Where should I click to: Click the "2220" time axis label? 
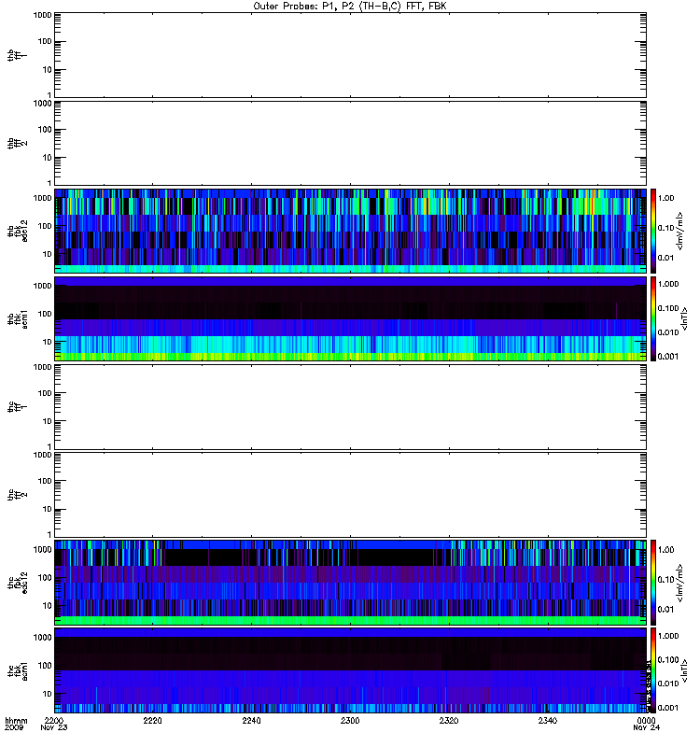point(152,720)
